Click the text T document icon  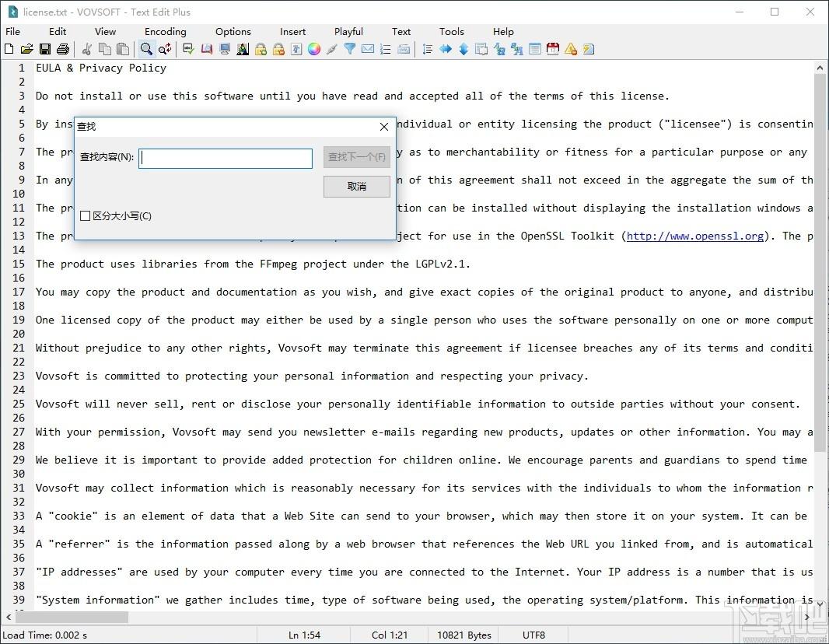296,49
